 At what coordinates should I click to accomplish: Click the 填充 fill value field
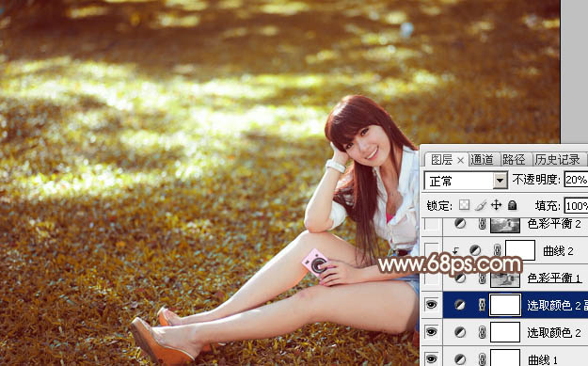click(576, 206)
